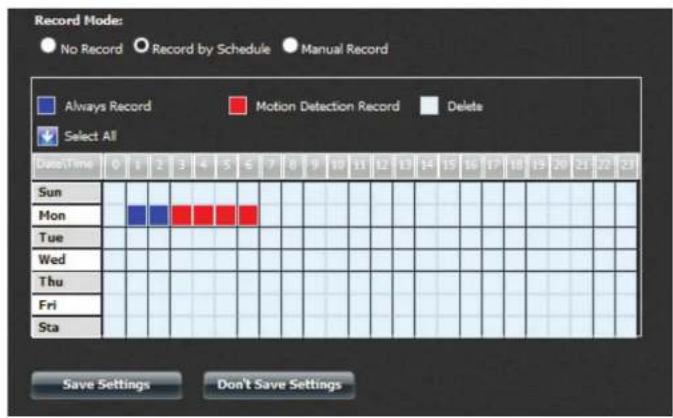Click hour 23 column header
The height and width of the screenshot is (418, 673).
coord(627,166)
